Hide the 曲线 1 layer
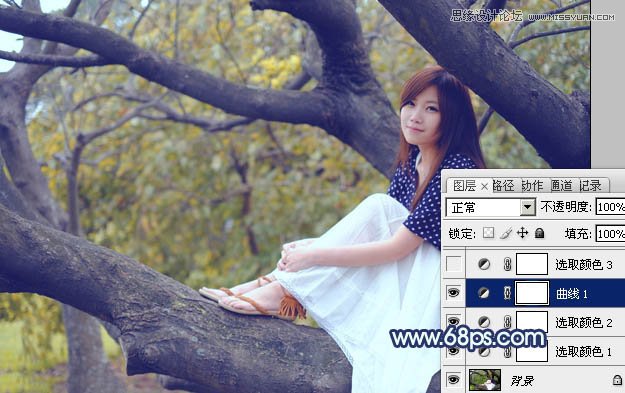Viewport: 625px width, 393px height. click(x=454, y=293)
